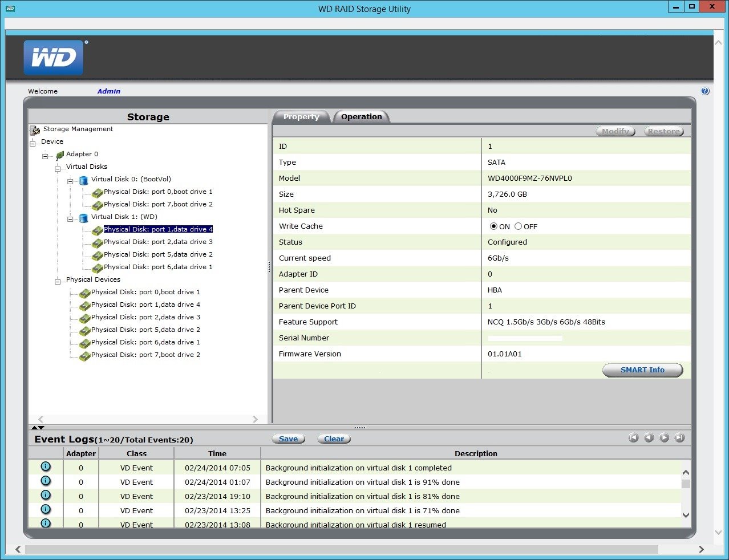Click "Background initialization on virtual disk 1 completed"

coord(359,468)
